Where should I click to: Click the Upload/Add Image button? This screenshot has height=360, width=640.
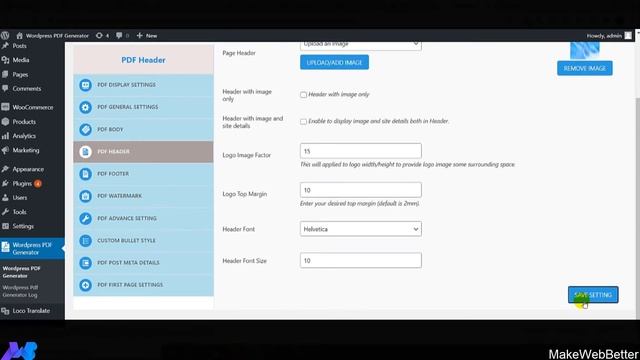coord(334,62)
